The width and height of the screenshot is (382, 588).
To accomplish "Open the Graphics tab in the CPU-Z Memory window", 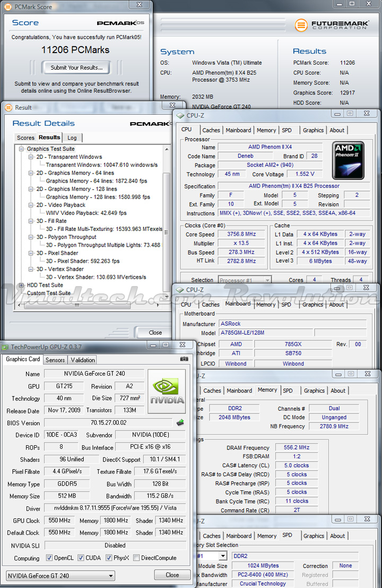I will click(x=314, y=391).
